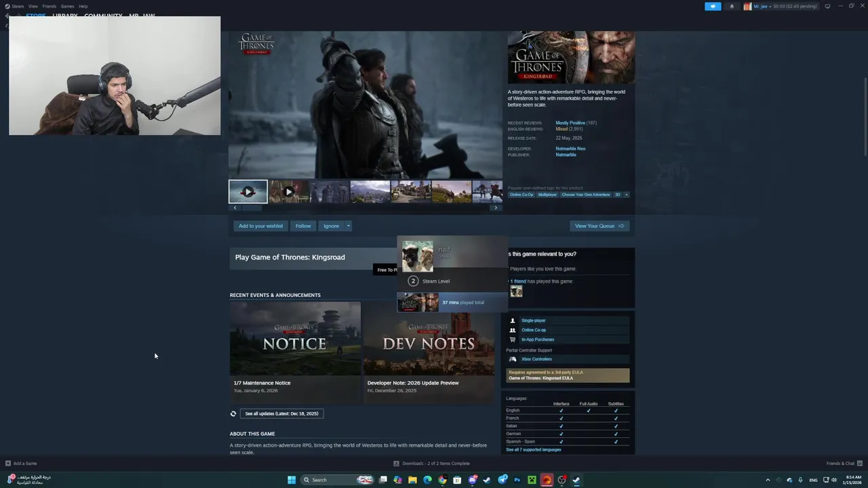Click the Add a Game button
868x488 pixels.
21,464
